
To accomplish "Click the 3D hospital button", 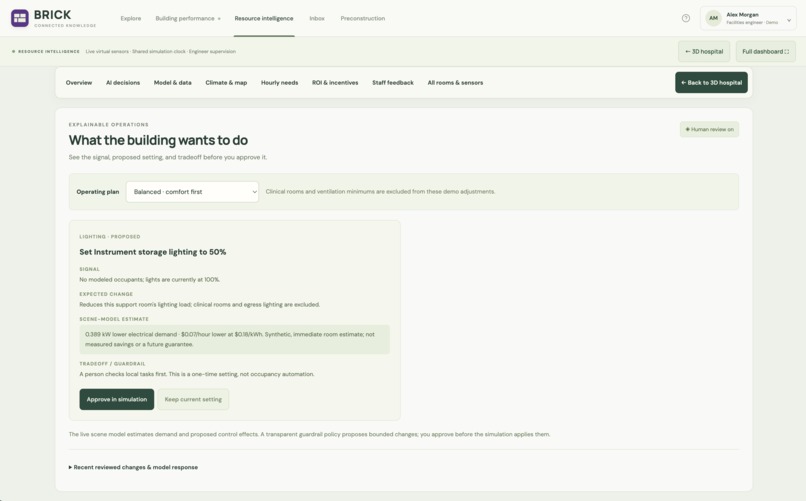I will (704, 51).
